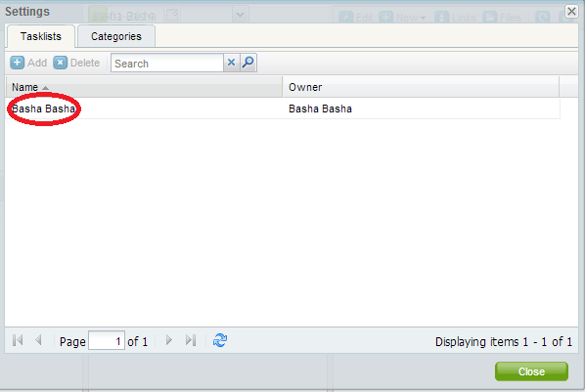Click the Add tasklist plus icon
This screenshot has height=392, width=585.
click(x=18, y=63)
